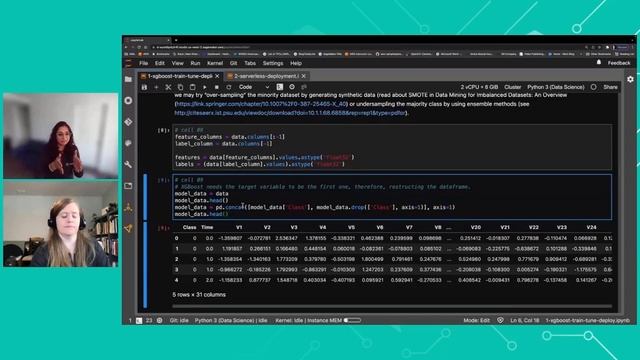640x360 pixels.
Task: Open the Kernel menu
Action: [215, 63]
